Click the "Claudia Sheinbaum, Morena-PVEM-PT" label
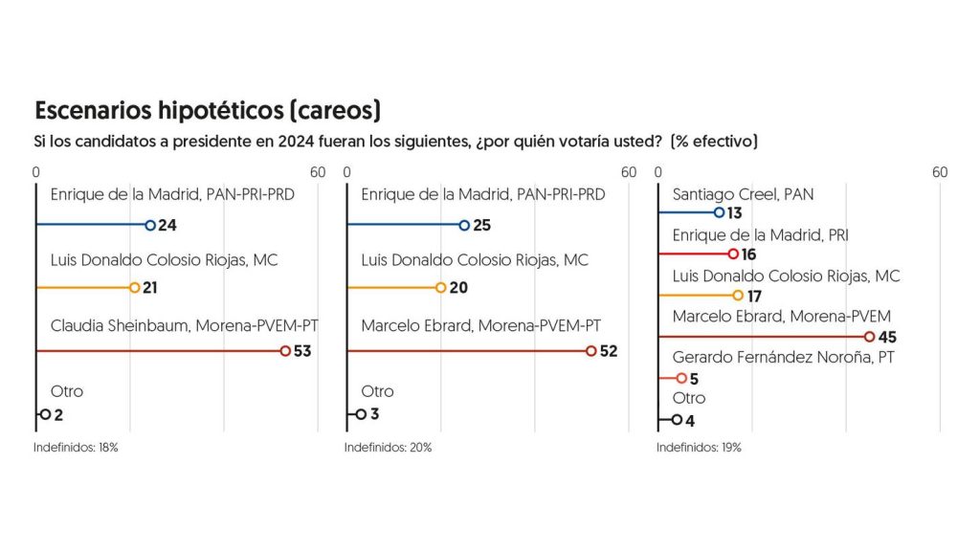The image size is (980, 552). point(184,325)
